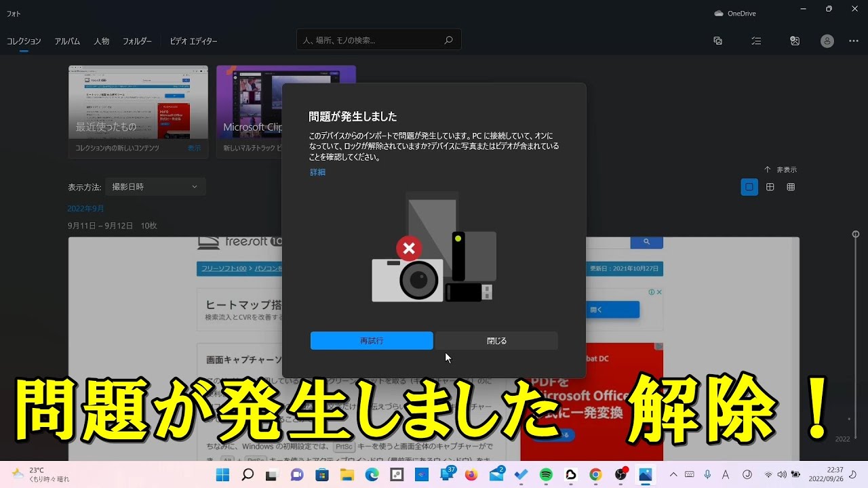Image resolution: width=868 pixels, height=488 pixels.
Task: Select the medium grid view layout
Action: pos(770,187)
